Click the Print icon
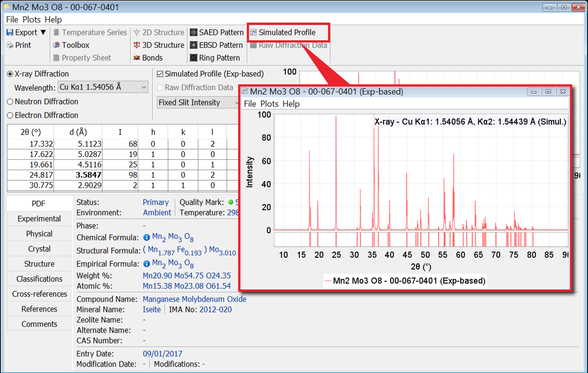588x373 pixels. tap(10, 45)
